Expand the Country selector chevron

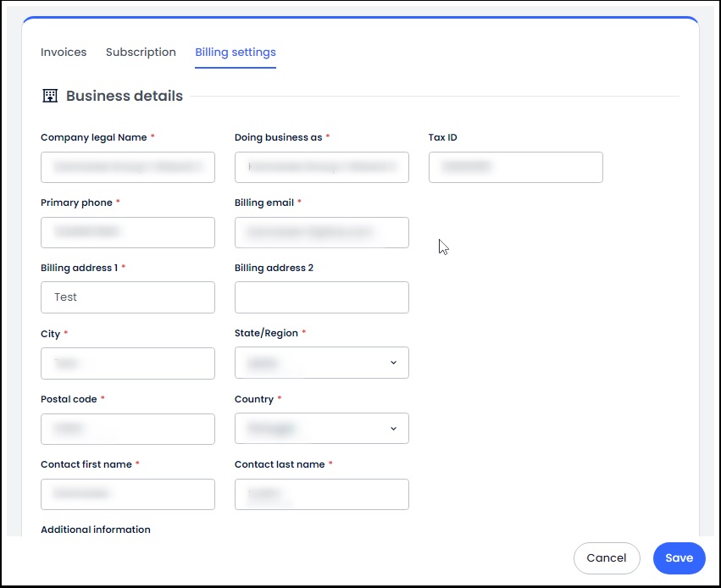[x=393, y=429]
